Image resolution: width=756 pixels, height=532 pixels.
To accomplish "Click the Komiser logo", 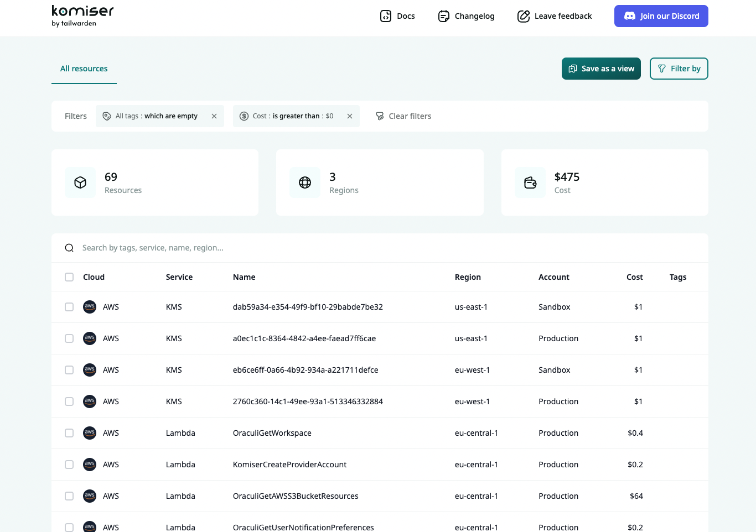I will 82,15.
